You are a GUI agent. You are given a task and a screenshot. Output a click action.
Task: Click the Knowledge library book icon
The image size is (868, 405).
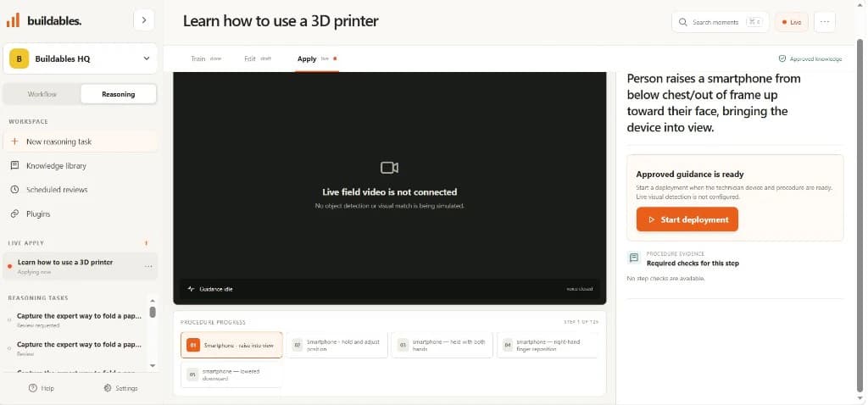point(15,166)
